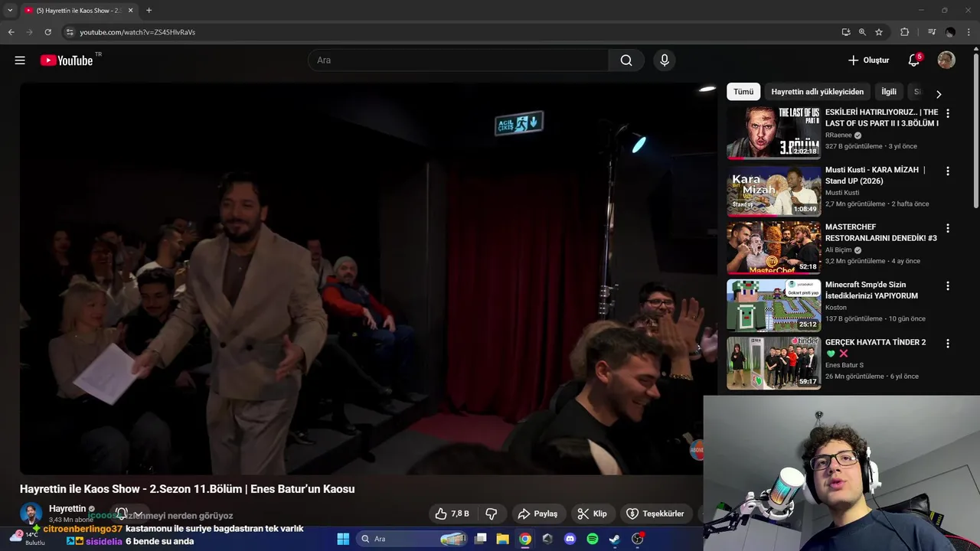Go to the YouTube home logo

(x=67, y=60)
